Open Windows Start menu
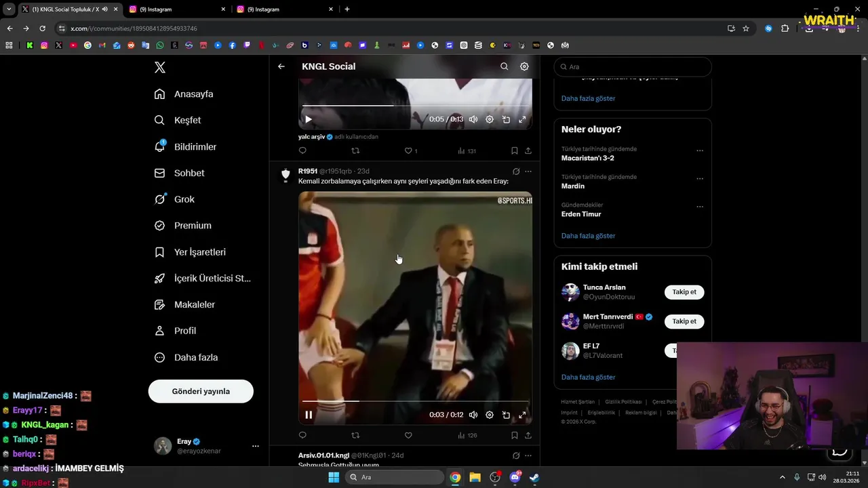The height and width of the screenshot is (488, 868). click(x=334, y=477)
